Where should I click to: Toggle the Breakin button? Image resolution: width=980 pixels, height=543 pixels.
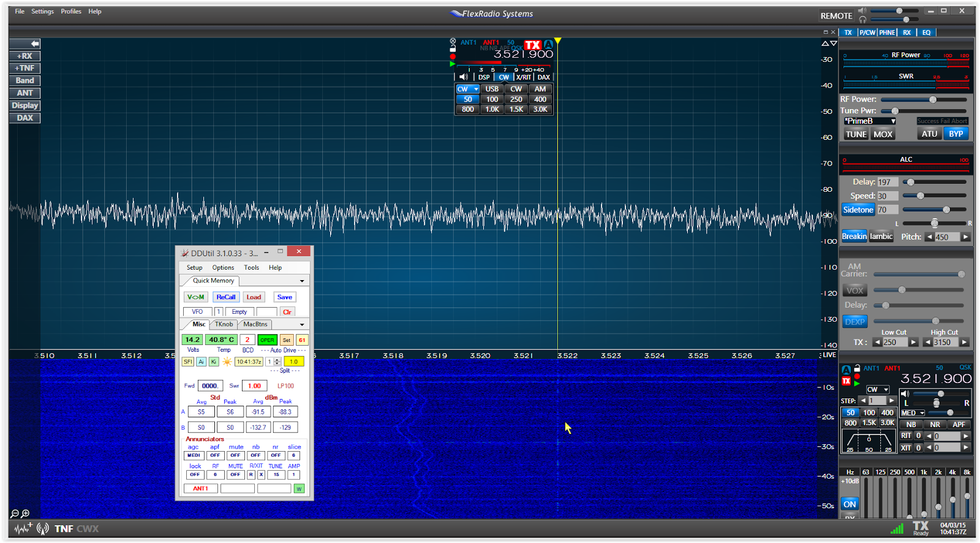854,237
